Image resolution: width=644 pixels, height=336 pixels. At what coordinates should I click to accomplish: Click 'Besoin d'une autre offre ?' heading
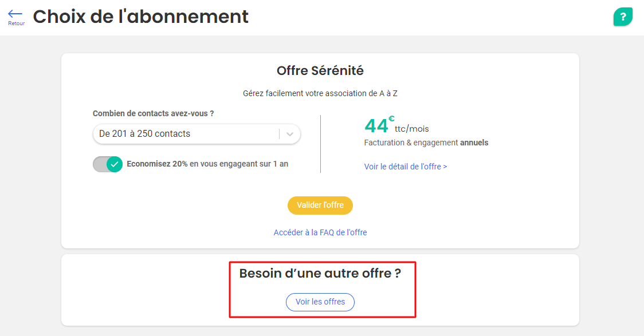(x=320, y=273)
